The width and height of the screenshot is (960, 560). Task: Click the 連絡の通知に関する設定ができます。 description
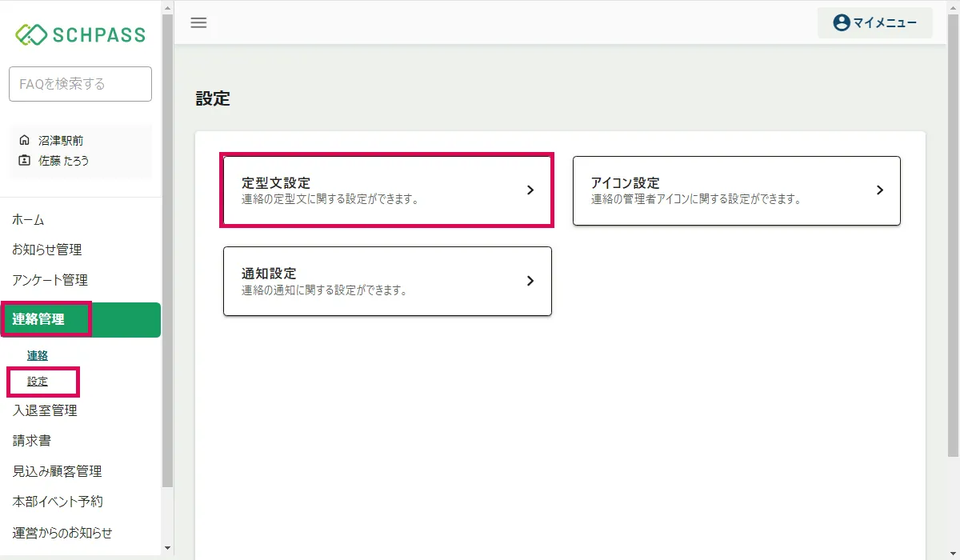[325, 290]
